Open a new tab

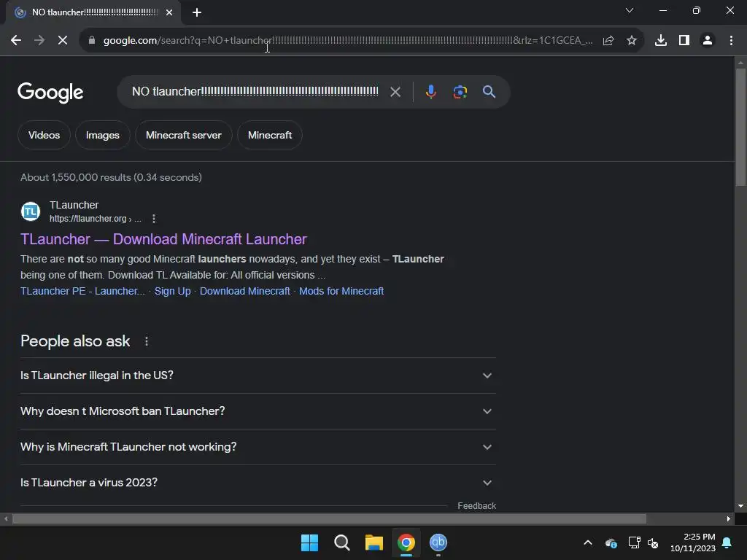tap(197, 12)
